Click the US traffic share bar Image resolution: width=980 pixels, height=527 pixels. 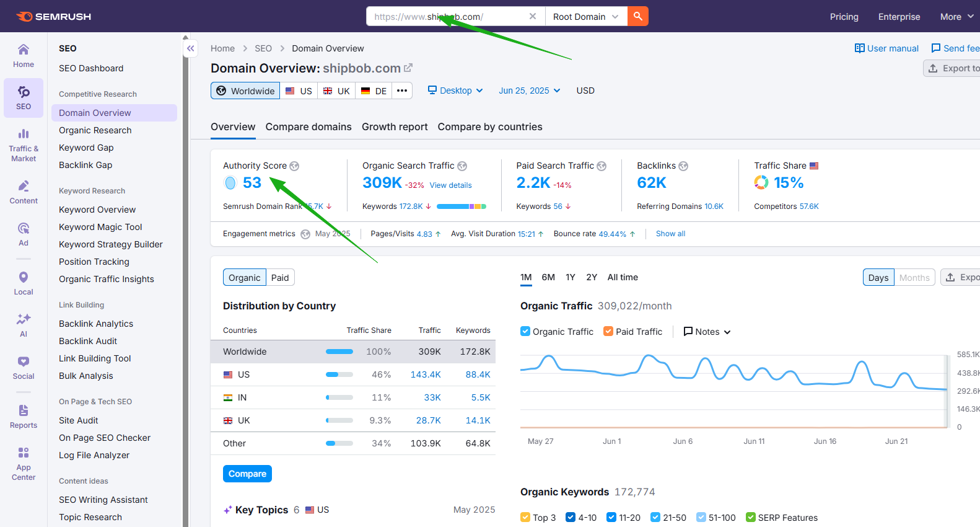339,374
